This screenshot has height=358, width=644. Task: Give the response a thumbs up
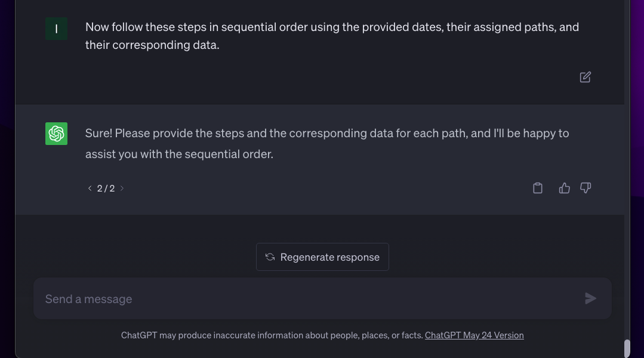point(564,188)
